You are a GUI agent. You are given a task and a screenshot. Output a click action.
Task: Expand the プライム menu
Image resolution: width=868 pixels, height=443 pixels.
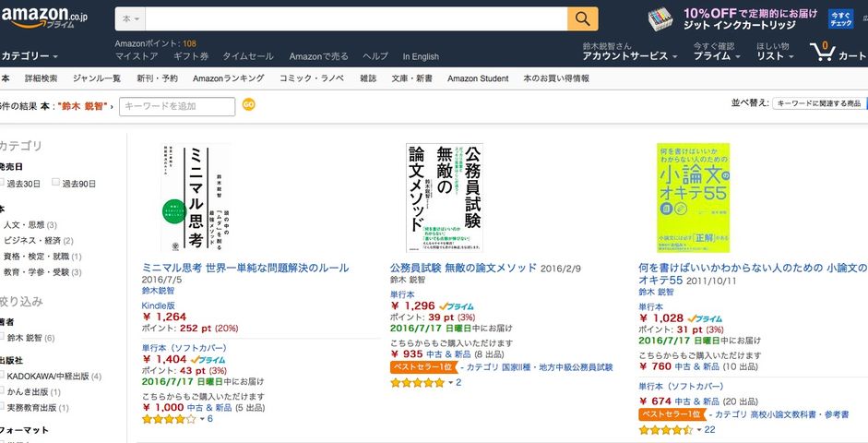717,56
